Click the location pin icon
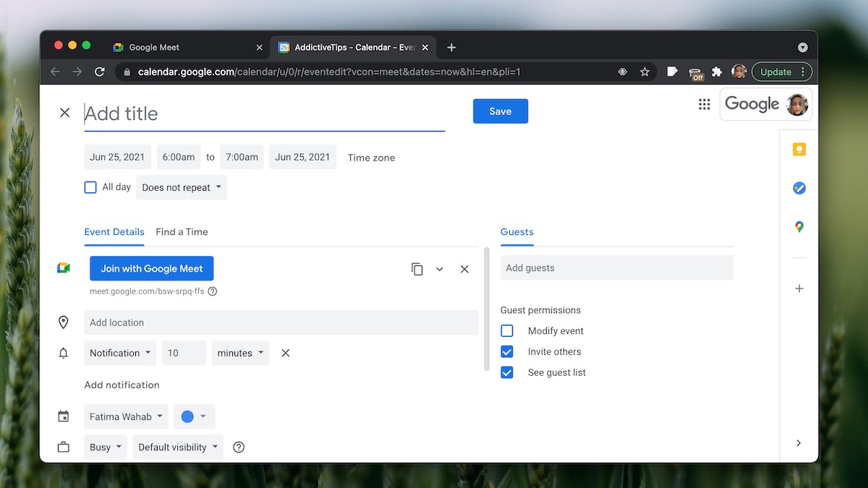The image size is (868, 488). (64, 322)
